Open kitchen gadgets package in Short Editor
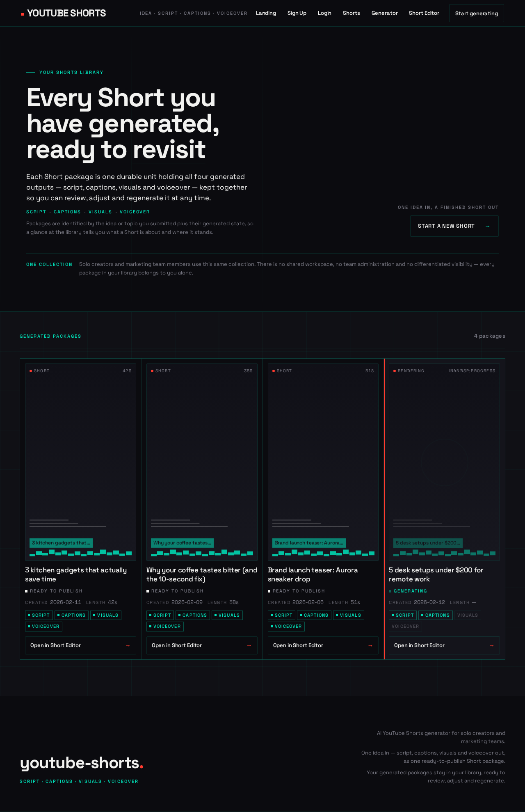This screenshot has height=812, width=525. coord(80,645)
